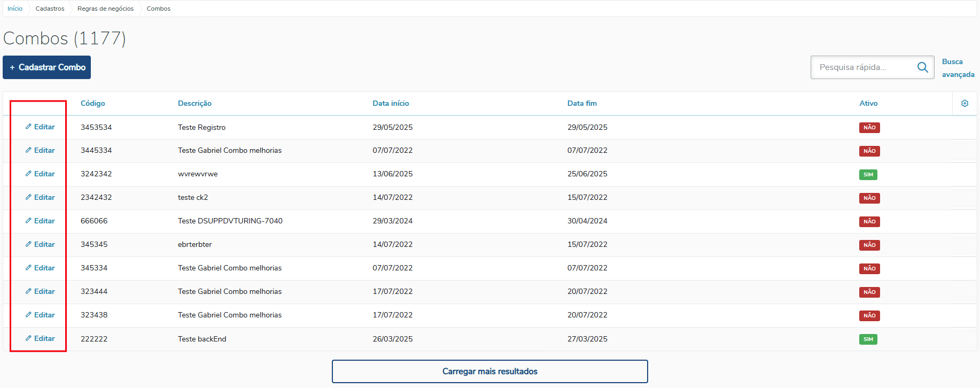Click the pencil icon for combo 222222
Image resolution: width=980 pixels, height=388 pixels.
(x=28, y=338)
